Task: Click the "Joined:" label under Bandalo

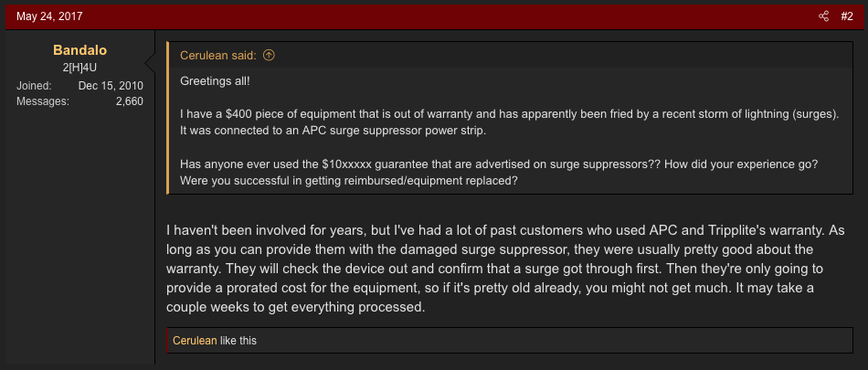Action: pos(34,86)
